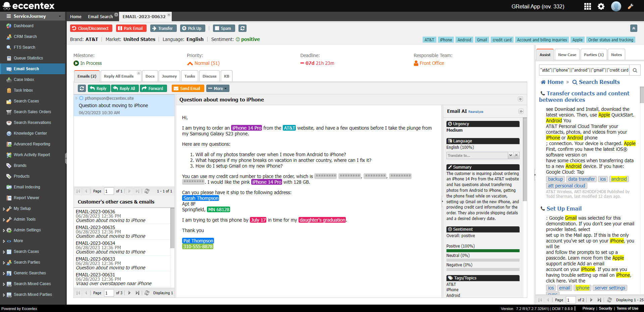Switch to the Journey tab
This screenshot has height=312, width=644.
[169, 76]
